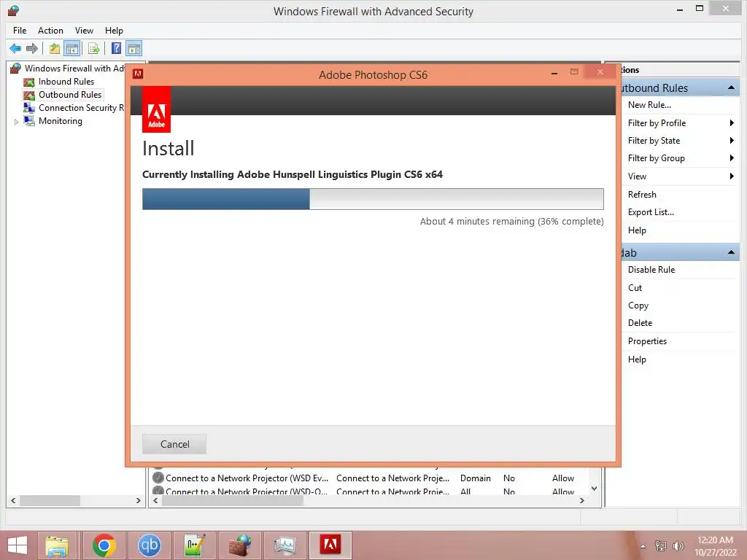Click the installer progress bar
747x560 pixels.
[373, 199]
